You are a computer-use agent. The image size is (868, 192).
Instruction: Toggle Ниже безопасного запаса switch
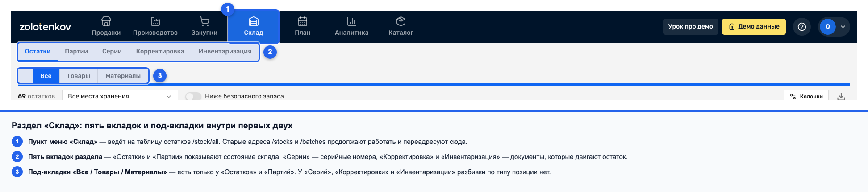tap(193, 96)
